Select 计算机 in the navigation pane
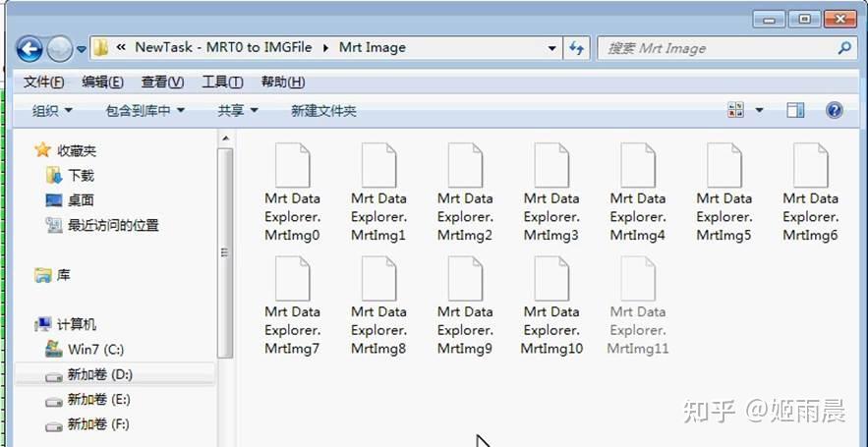 (65, 325)
